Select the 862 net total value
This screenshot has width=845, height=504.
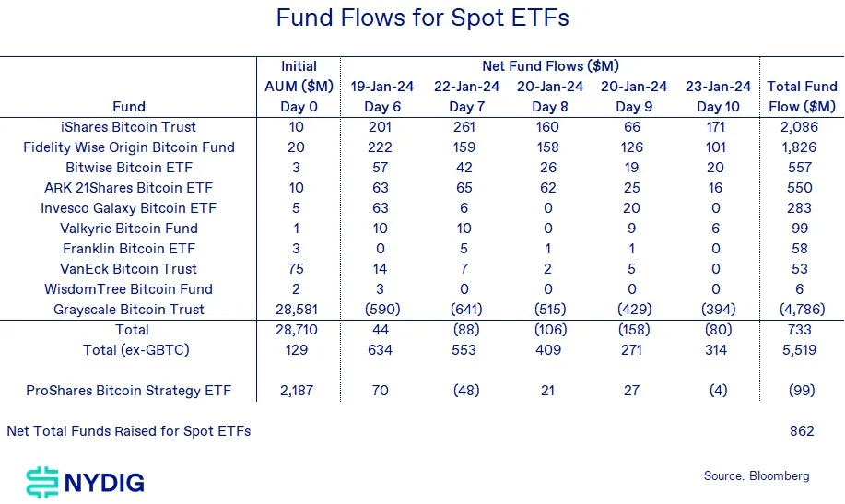802,431
